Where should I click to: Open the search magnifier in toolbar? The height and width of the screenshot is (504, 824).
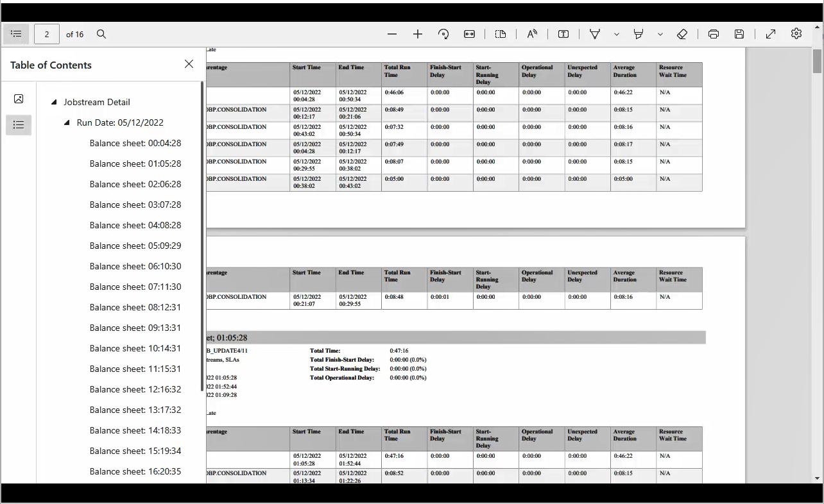tap(101, 34)
